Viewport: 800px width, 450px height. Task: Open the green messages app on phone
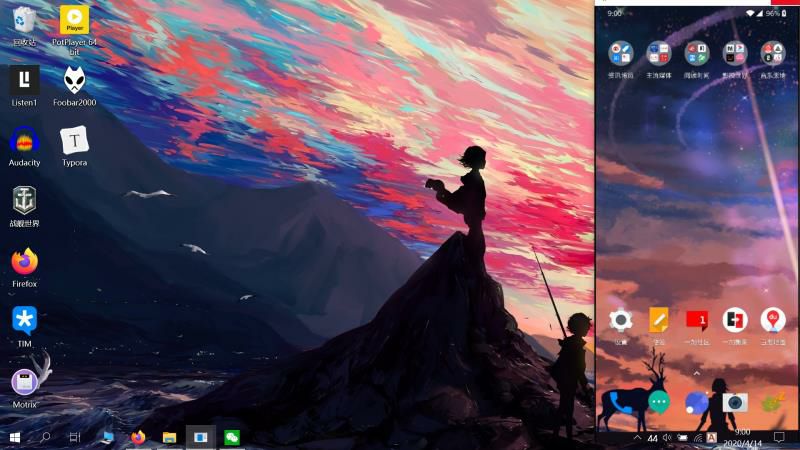tap(658, 403)
